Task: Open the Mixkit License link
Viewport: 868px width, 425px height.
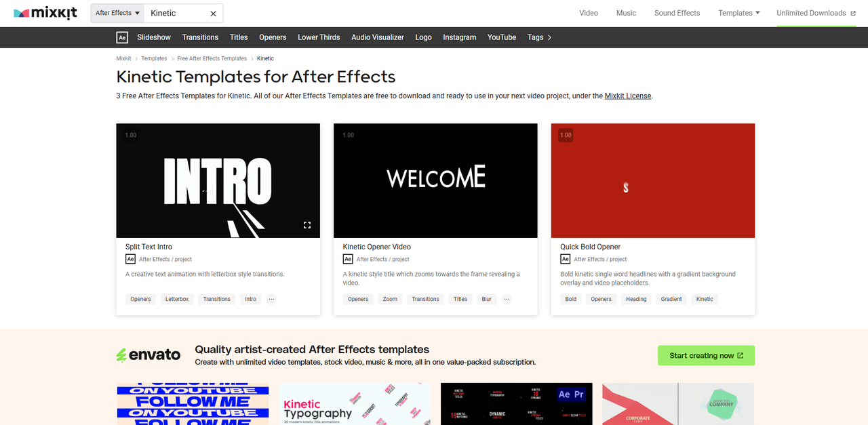Action: click(x=628, y=96)
